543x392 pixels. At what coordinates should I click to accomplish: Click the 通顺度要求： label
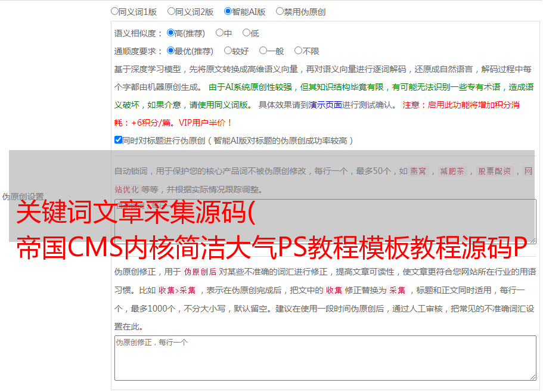(x=138, y=51)
